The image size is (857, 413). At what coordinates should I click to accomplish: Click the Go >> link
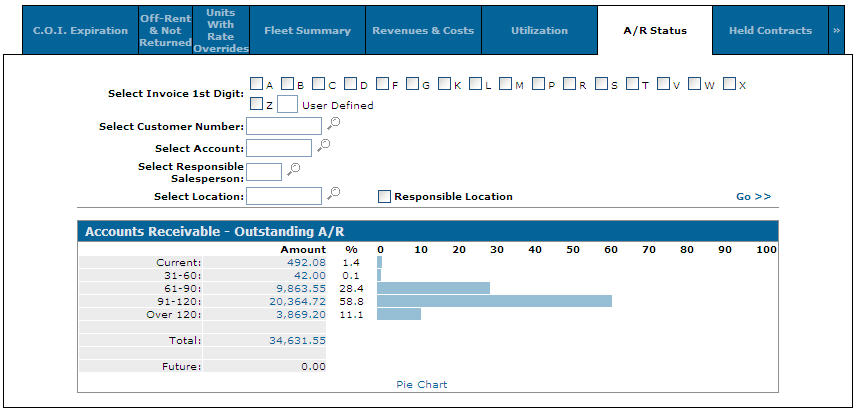[753, 196]
